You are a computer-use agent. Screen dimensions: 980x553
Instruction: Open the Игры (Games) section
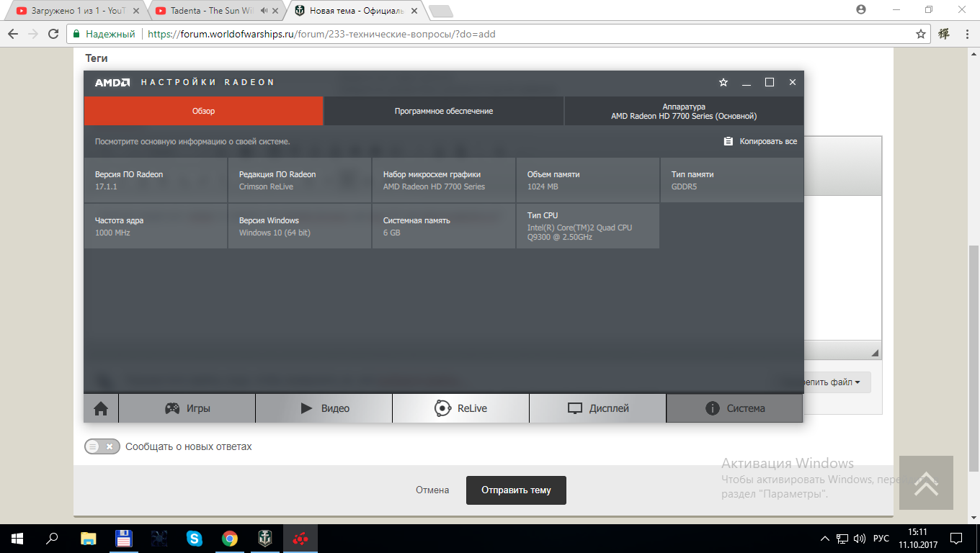[x=187, y=408]
